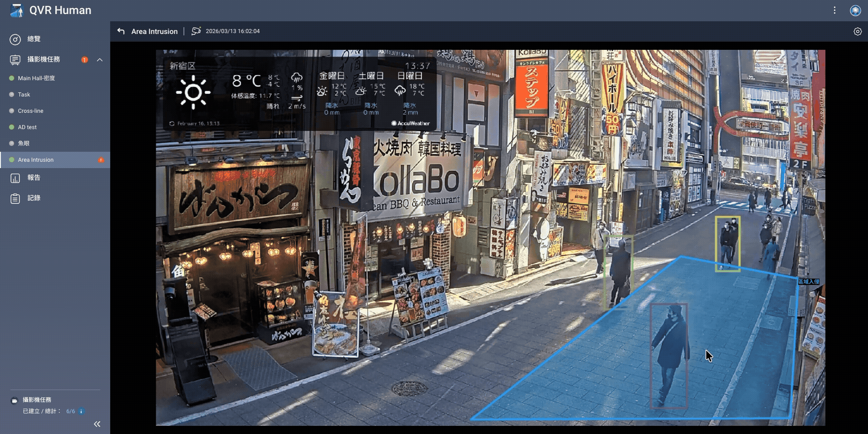Open the 報告 reports page
This screenshot has width=868, height=434.
click(x=34, y=178)
